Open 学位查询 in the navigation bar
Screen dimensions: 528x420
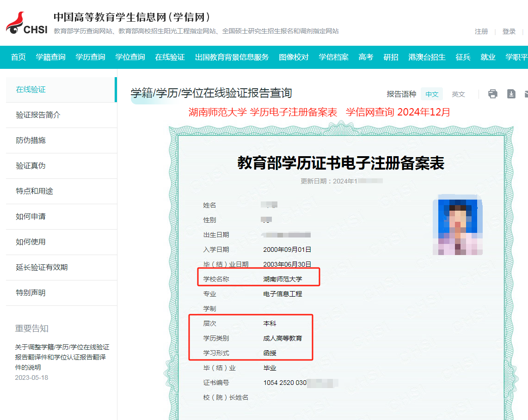pos(130,57)
